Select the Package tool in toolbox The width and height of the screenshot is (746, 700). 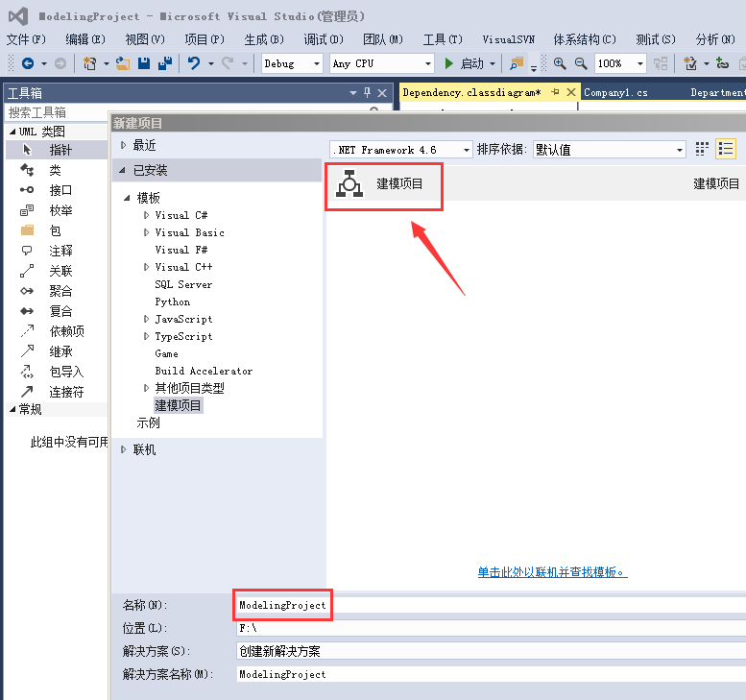[56, 230]
